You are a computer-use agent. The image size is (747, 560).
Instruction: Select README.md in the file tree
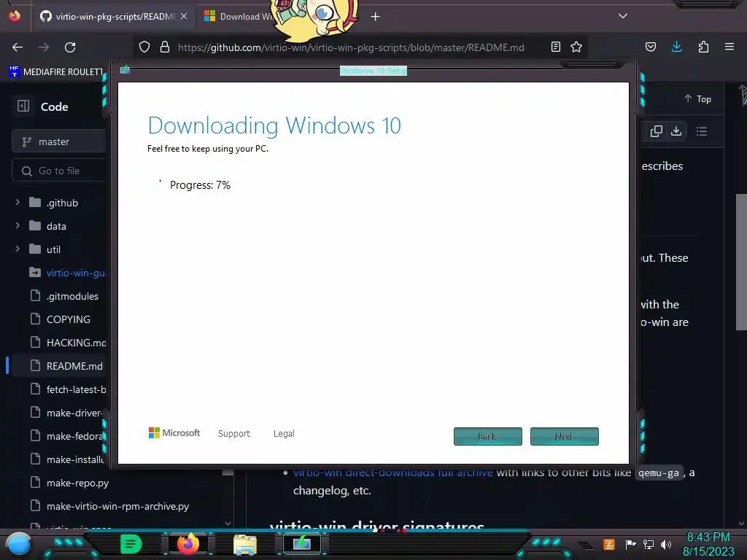pyautogui.click(x=74, y=366)
